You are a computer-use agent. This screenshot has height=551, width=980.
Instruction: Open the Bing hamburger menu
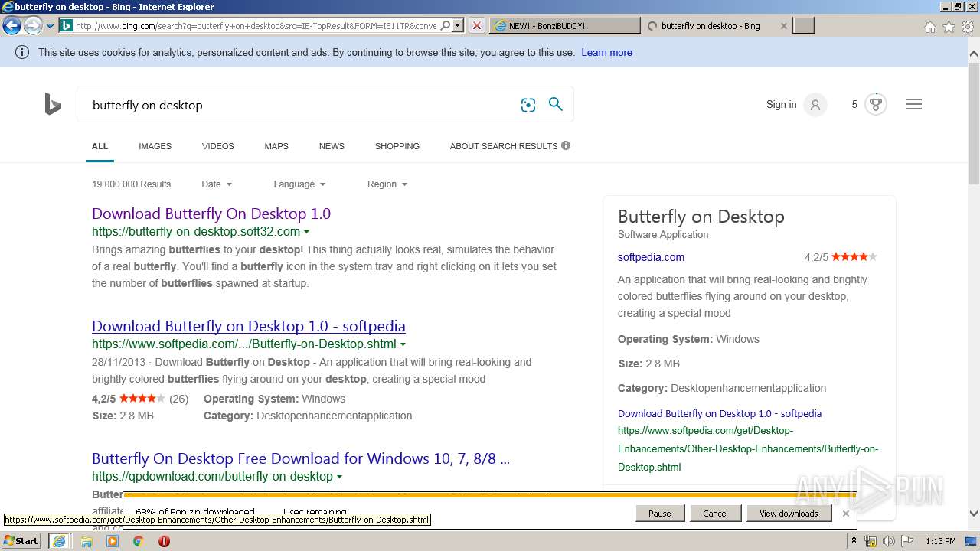(x=914, y=104)
